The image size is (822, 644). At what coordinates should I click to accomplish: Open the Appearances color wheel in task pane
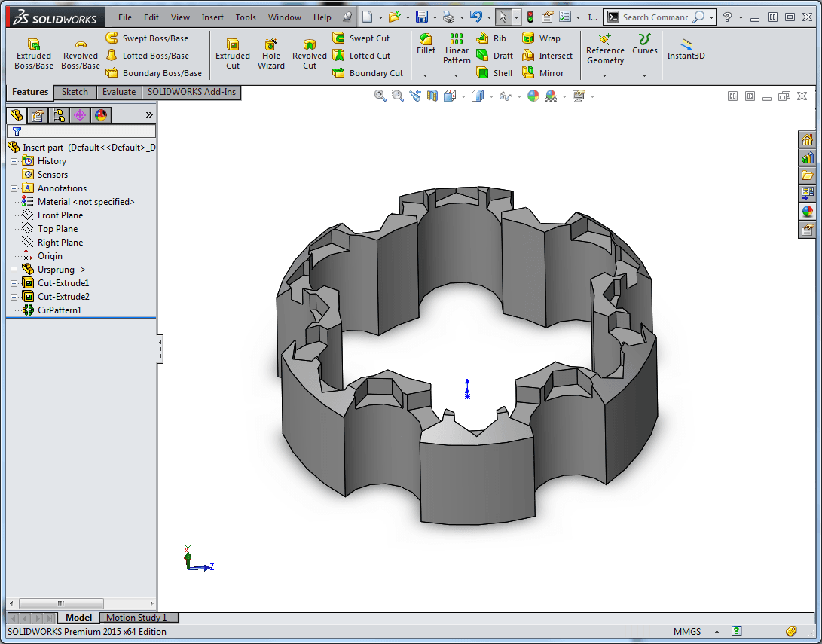point(808,212)
